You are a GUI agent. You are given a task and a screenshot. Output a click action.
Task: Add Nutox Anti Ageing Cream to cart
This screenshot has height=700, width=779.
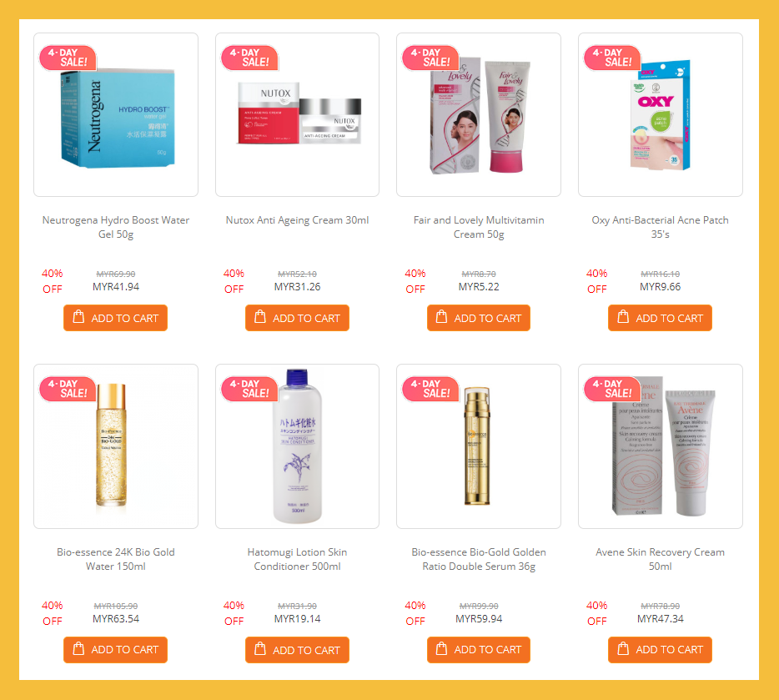coord(297,317)
